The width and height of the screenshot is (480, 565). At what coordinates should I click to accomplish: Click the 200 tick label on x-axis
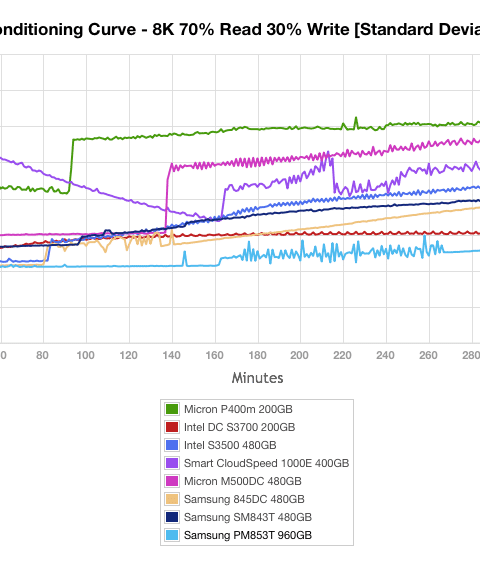tap(299, 355)
